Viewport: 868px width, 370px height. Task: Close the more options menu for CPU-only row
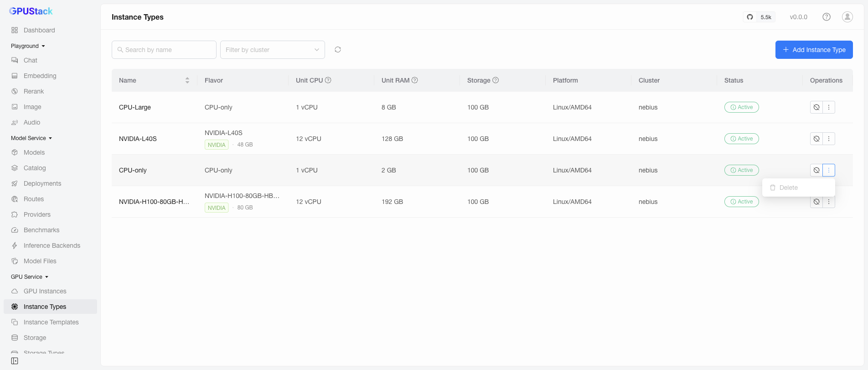pos(829,170)
